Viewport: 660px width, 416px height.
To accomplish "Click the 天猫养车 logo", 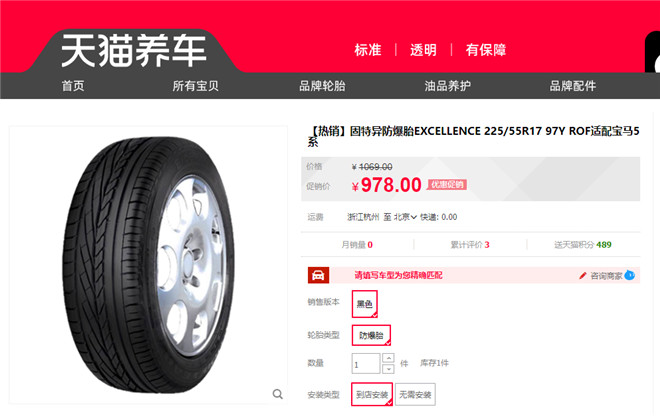I will click(134, 51).
